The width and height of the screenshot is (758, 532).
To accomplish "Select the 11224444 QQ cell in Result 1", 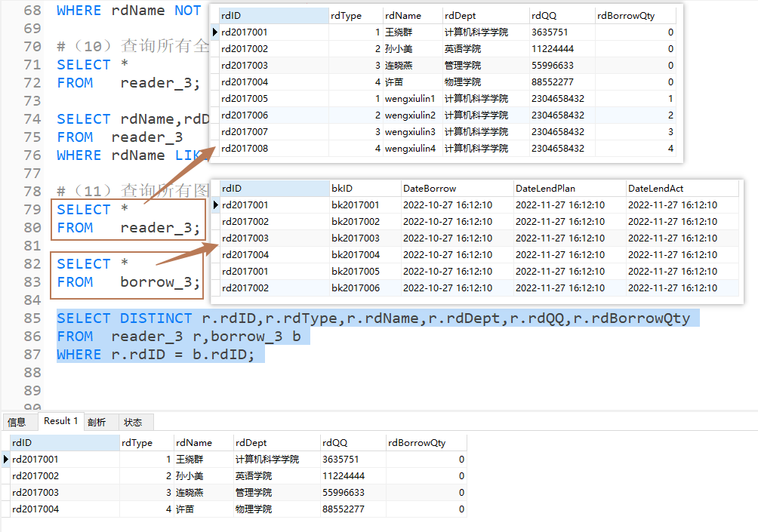I will tap(353, 475).
